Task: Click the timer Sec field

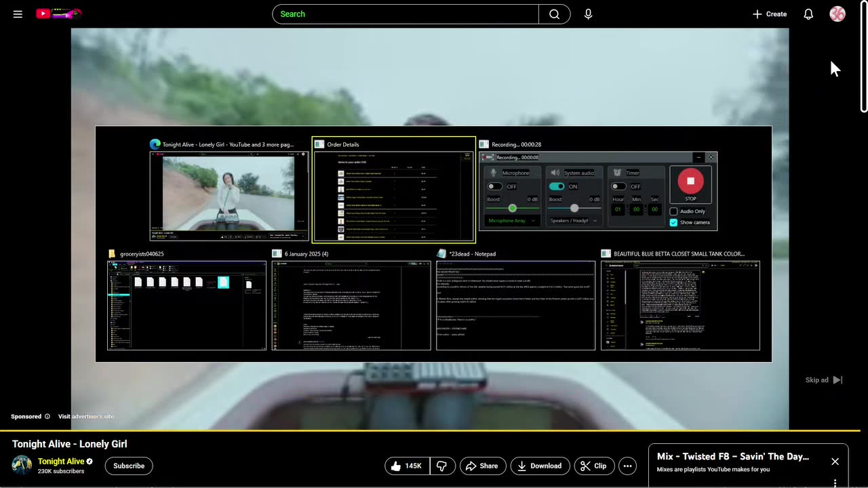Action: [x=654, y=209]
